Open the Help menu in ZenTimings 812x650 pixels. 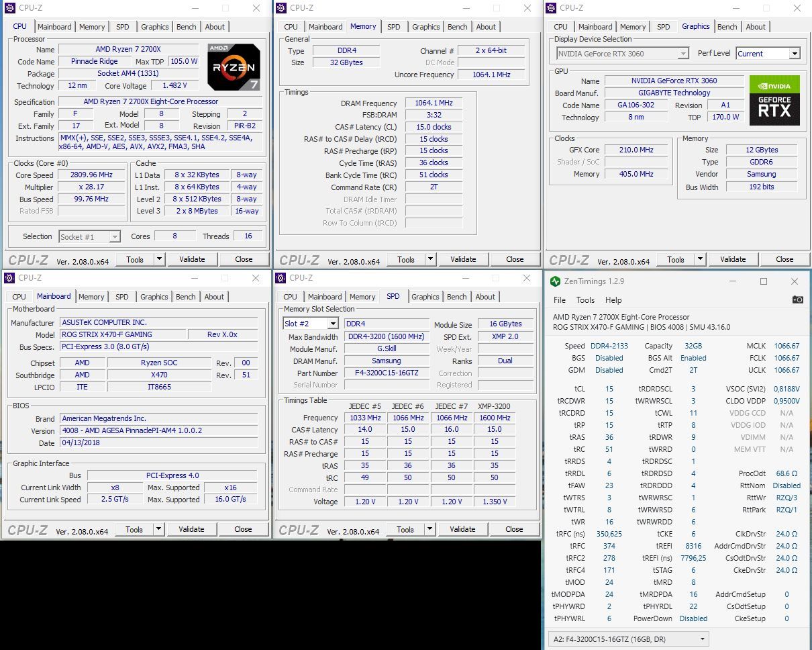[613, 300]
